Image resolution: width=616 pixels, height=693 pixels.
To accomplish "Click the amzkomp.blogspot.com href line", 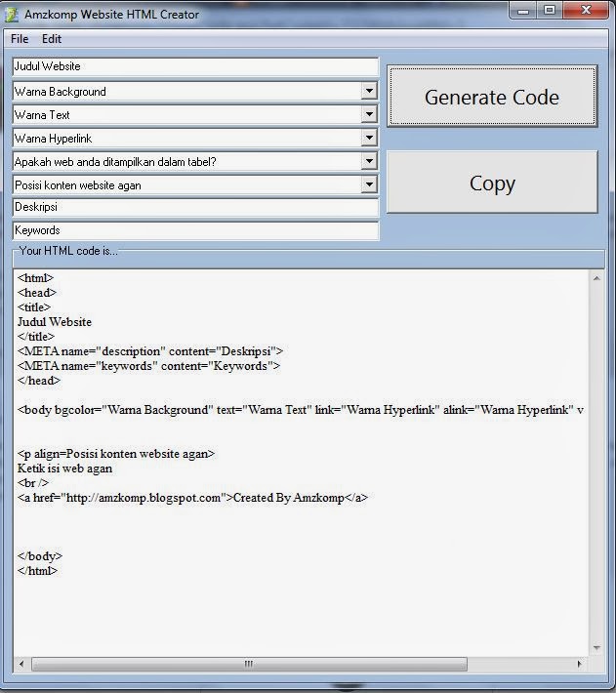I will (192, 498).
